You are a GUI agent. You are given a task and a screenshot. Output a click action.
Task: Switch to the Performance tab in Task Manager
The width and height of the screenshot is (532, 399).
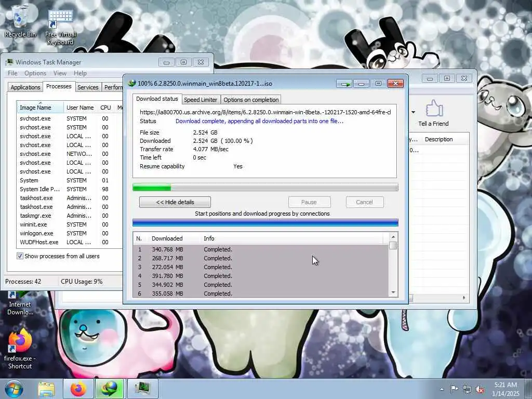[x=113, y=87]
